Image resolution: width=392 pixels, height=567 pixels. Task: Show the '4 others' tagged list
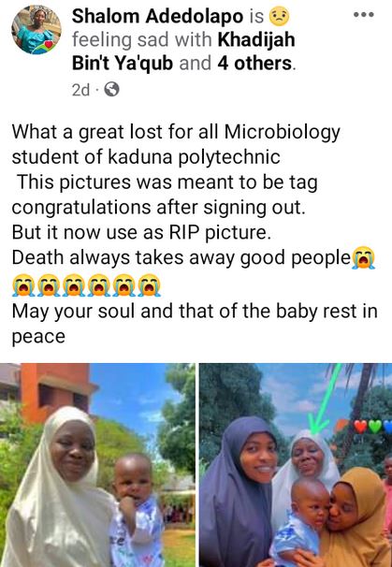point(255,64)
